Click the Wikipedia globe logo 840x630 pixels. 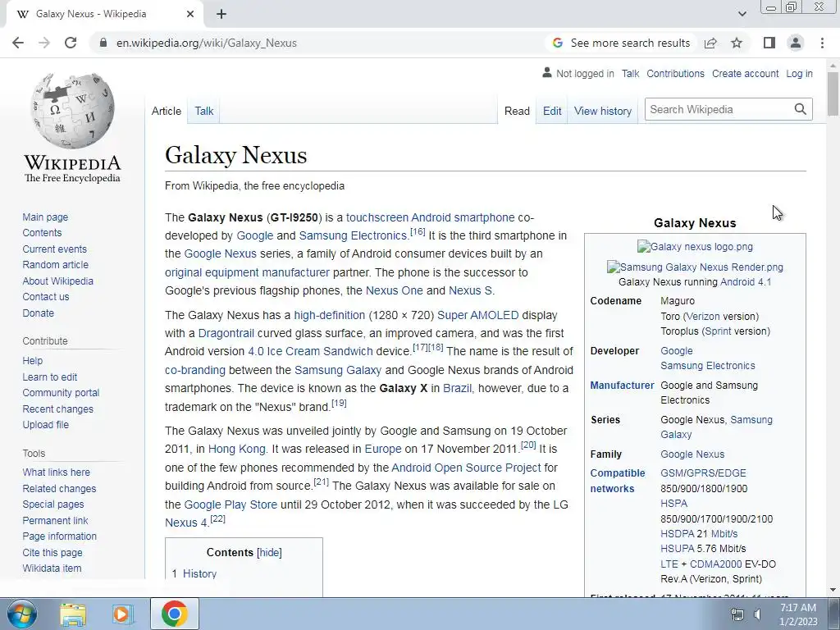pyautogui.click(x=72, y=111)
